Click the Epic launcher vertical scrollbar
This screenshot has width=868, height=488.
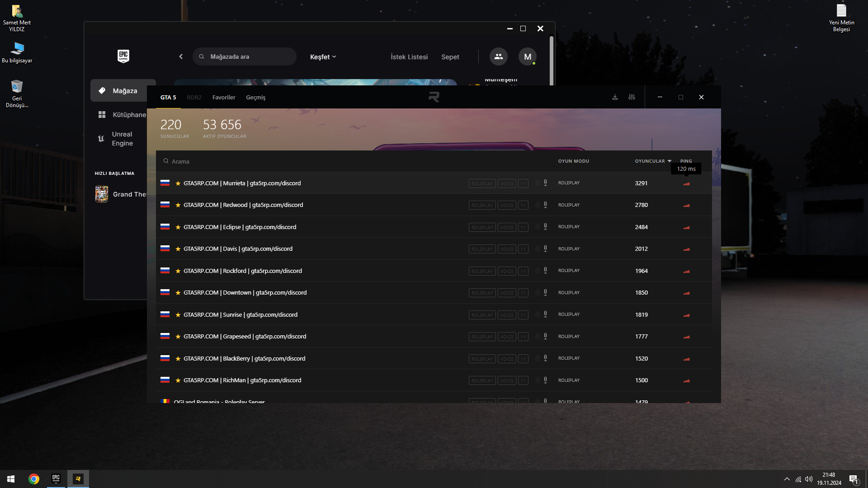[552, 61]
